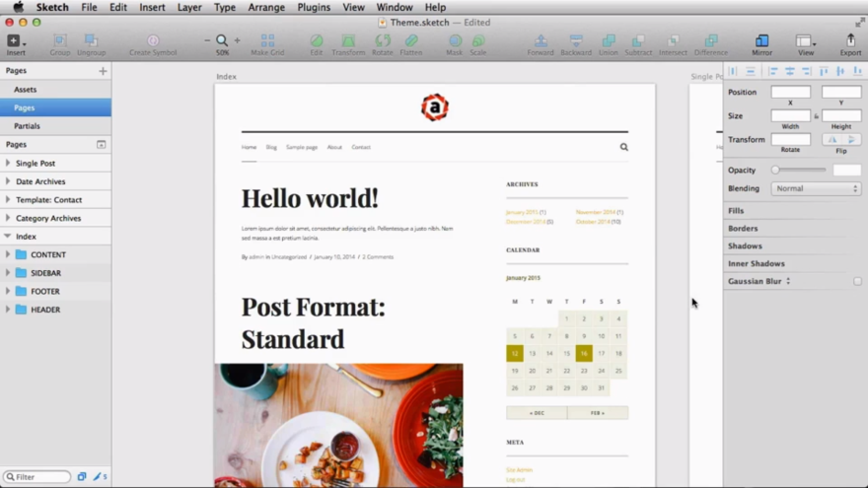Zoom in with the plus button
This screenshot has height=488, width=868.
tap(238, 40)
